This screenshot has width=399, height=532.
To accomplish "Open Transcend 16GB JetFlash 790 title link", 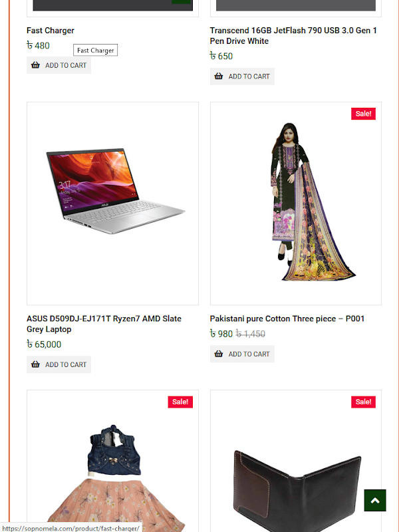I will (293, 36).
